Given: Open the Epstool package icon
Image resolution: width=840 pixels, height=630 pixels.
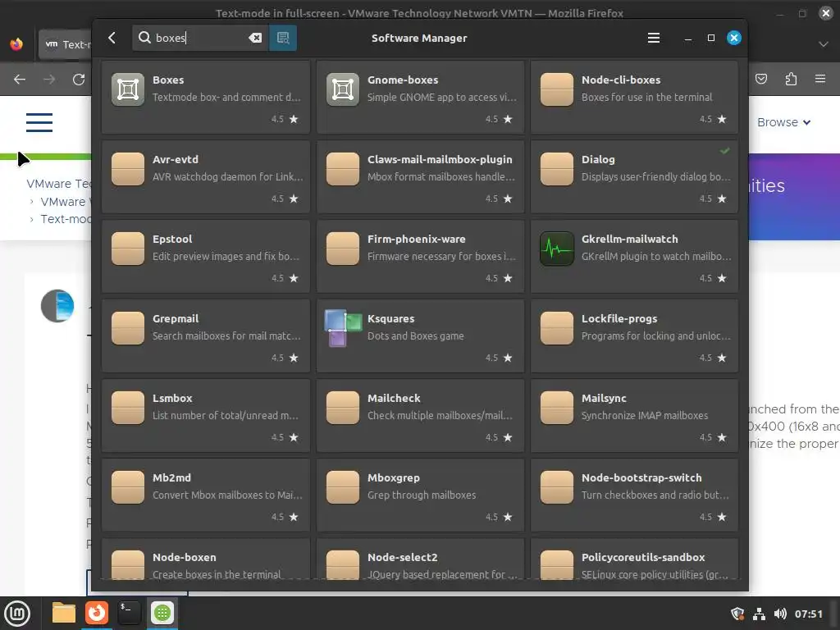Looking at the screenshot, I should (128, 248).
